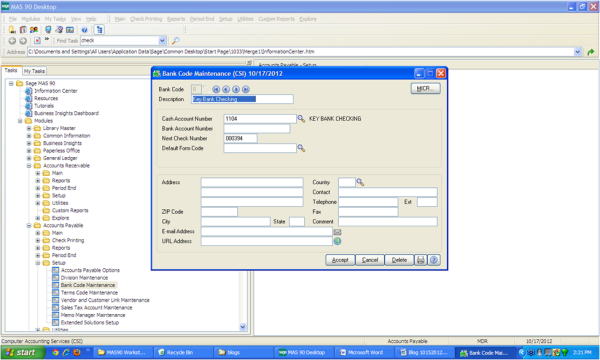This screenshot has height=360, width=600.
Task: Open the blogs folder taskbar item
Action: 243,353
